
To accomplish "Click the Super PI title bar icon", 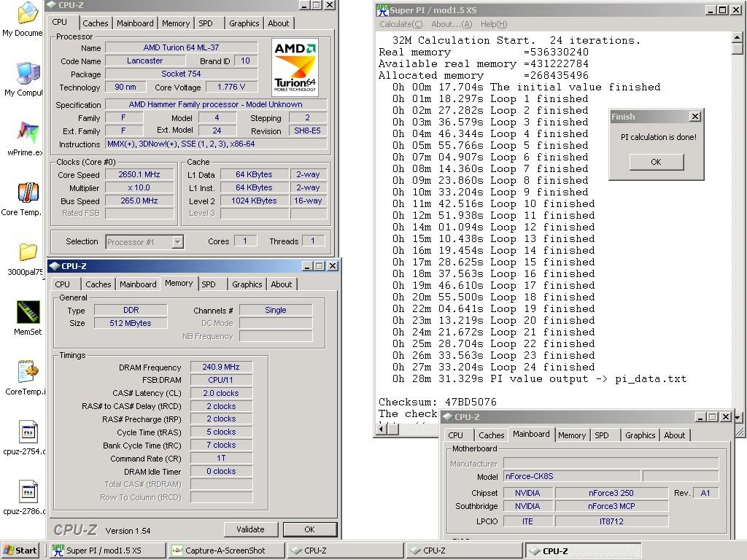I will pos(382,10).
